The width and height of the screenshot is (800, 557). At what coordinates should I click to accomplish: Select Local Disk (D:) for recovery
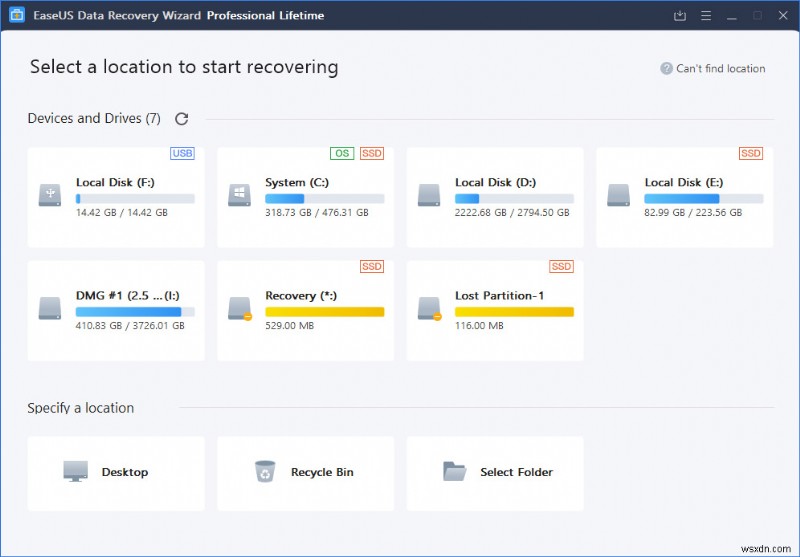495,197
